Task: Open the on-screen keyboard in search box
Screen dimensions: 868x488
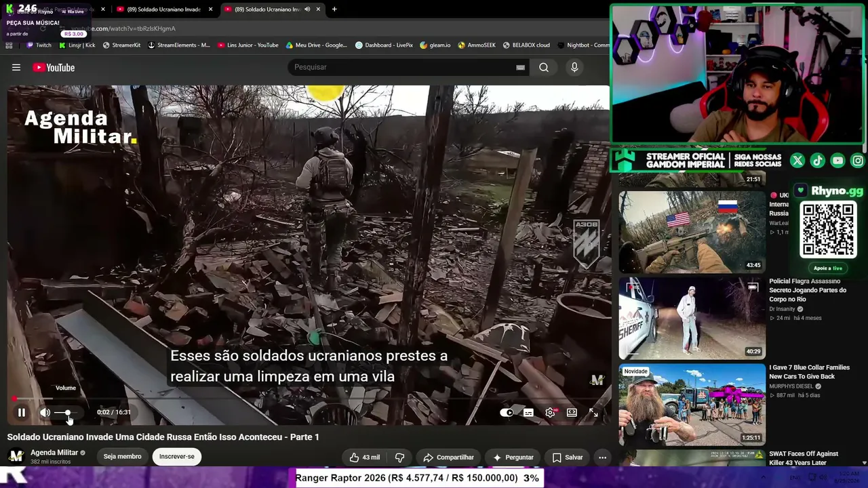Action: (520, 67)
